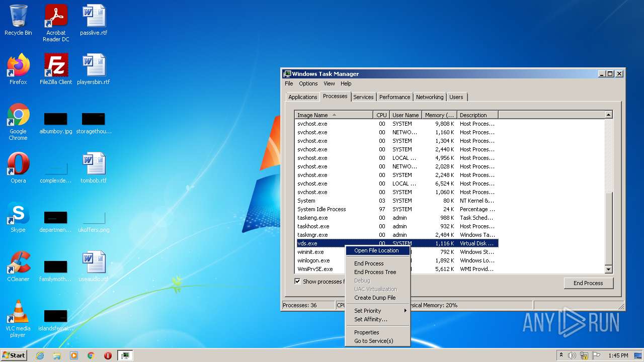This screenshot has width=644, height=362.
Task: Select the Skype desktop shortcut
Action: click(18, 217)
